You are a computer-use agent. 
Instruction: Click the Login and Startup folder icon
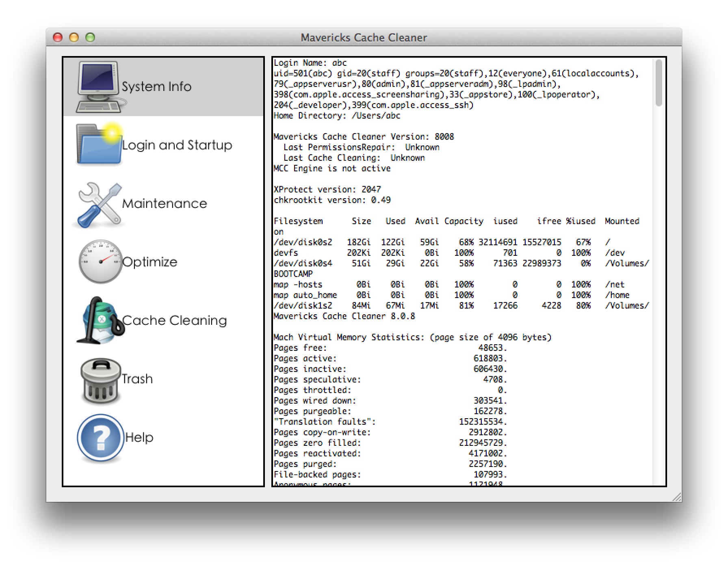coord(99,144)
